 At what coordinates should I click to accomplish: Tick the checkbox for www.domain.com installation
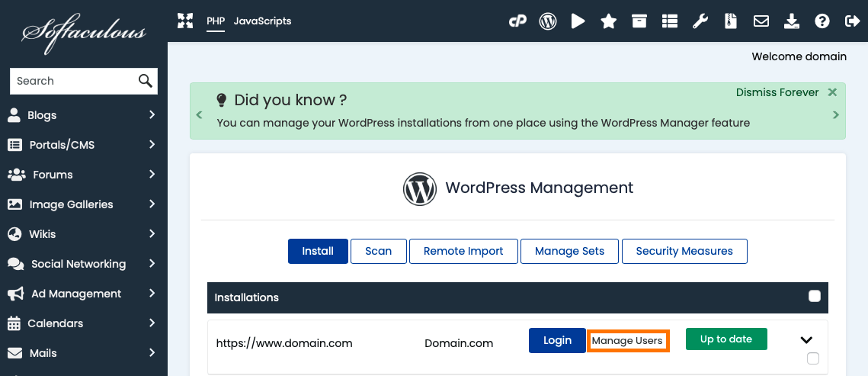pyautogui.click(x=812, y=358)
